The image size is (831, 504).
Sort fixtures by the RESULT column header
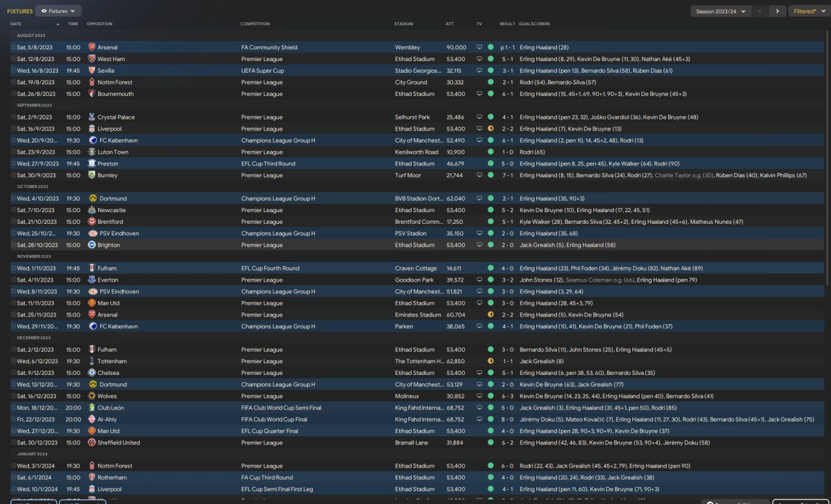tap(507, 24)
